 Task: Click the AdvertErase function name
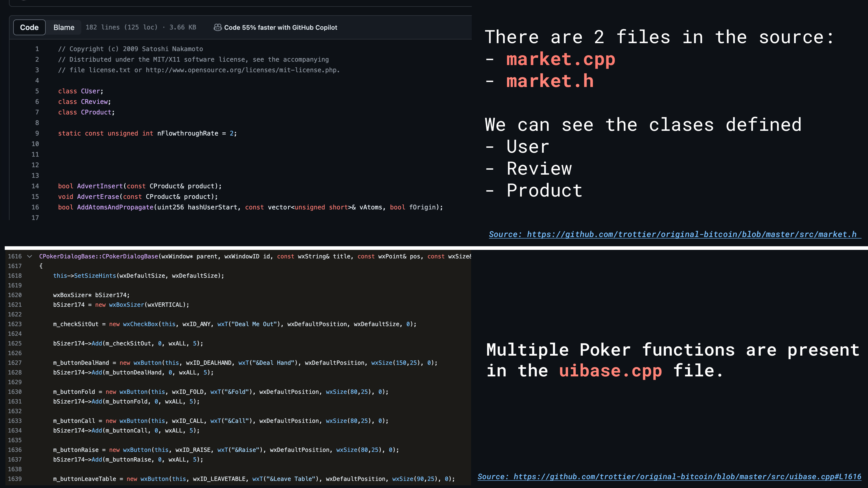(x=98, y=197)
